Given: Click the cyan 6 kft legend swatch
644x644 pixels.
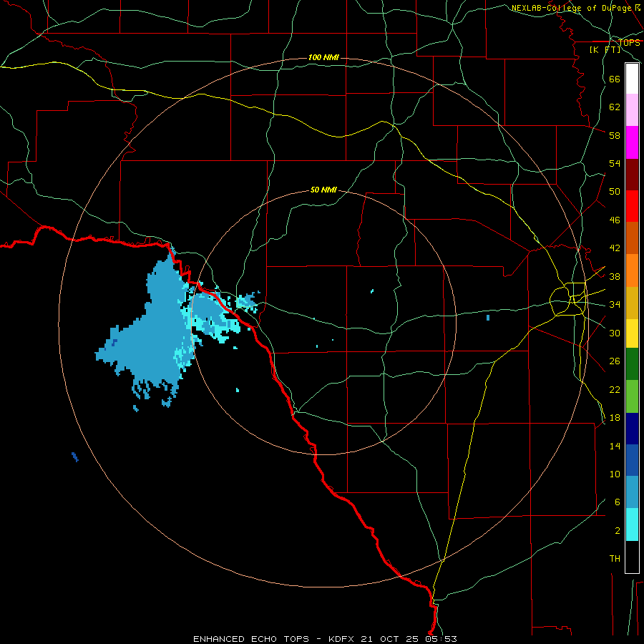Looking at the screenshot, I should (x=632, y=525).
